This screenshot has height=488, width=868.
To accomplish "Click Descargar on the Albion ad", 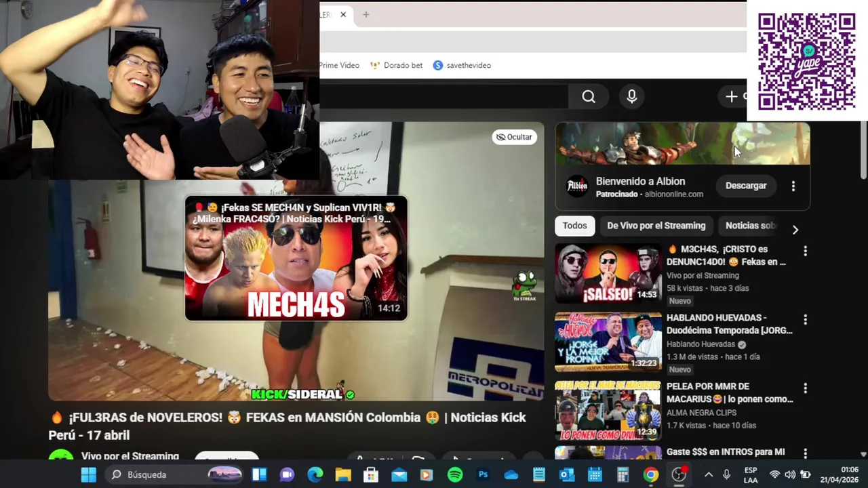I will [746, 186].
